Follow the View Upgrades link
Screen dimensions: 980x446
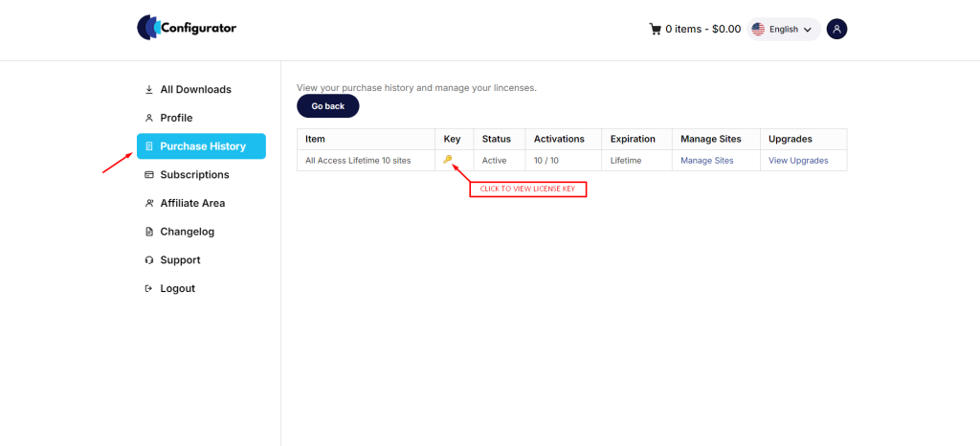pos(798,161)
